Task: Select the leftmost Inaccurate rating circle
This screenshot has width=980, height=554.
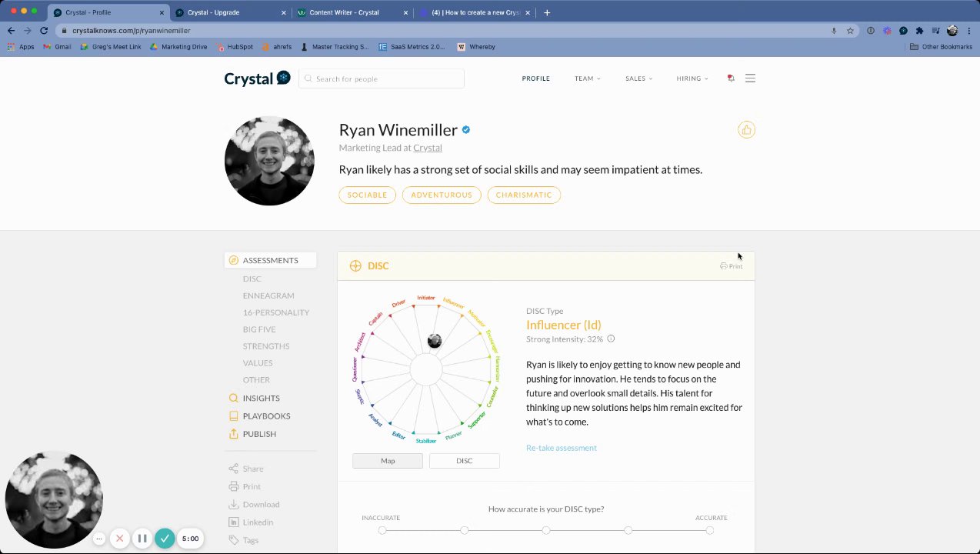Action: (x=382, y=530)
